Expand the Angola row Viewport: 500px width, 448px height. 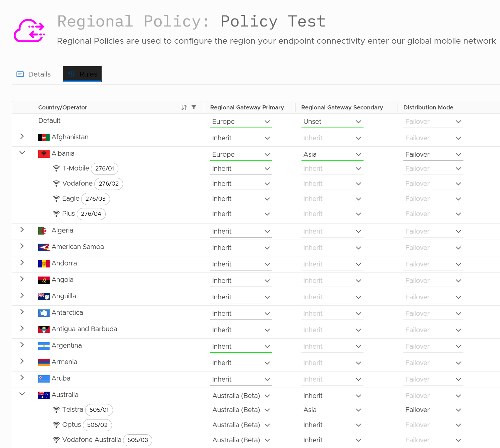22,279
